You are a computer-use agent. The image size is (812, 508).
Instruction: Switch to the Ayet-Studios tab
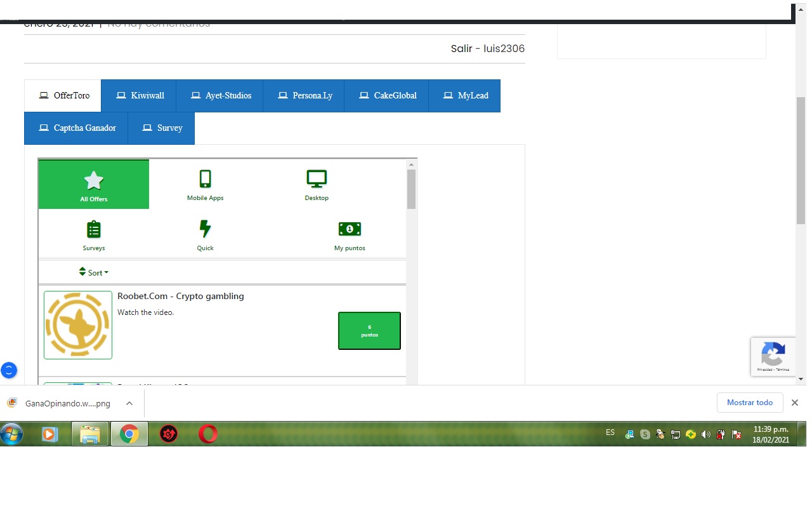point(220,96)
